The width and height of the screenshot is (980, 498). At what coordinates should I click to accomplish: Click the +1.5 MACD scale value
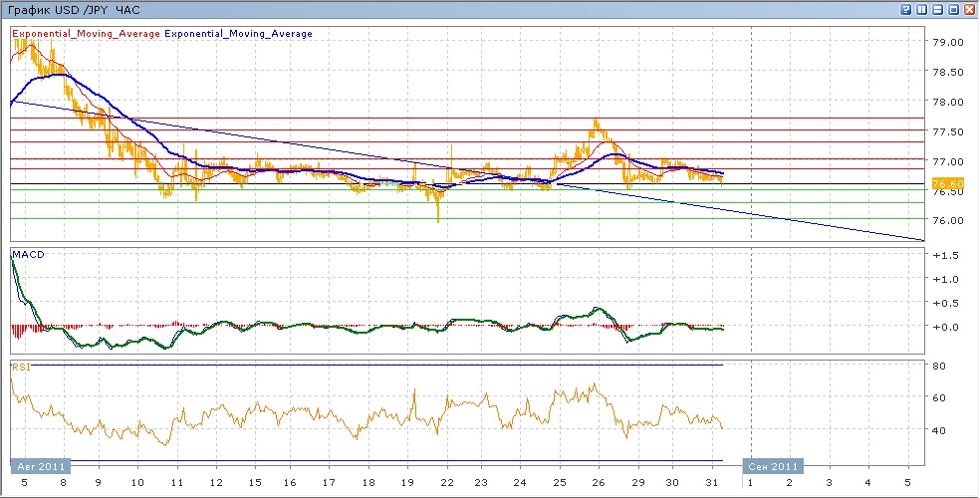945,256
